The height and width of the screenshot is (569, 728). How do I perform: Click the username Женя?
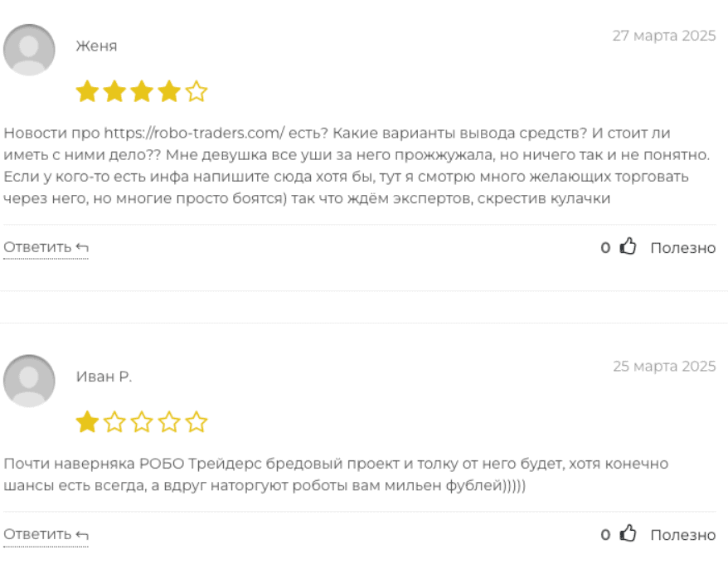96,46
